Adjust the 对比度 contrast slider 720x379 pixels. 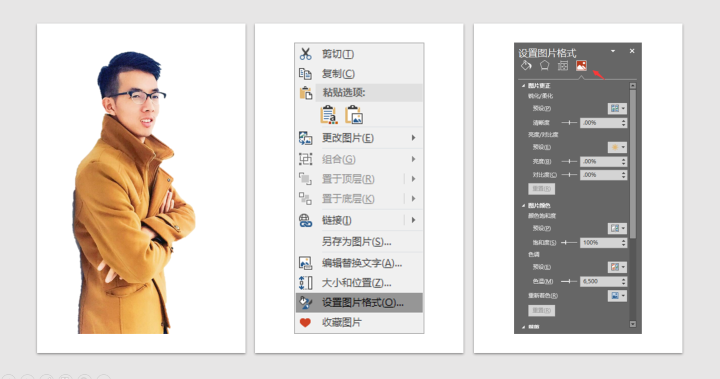pos(569,175)
